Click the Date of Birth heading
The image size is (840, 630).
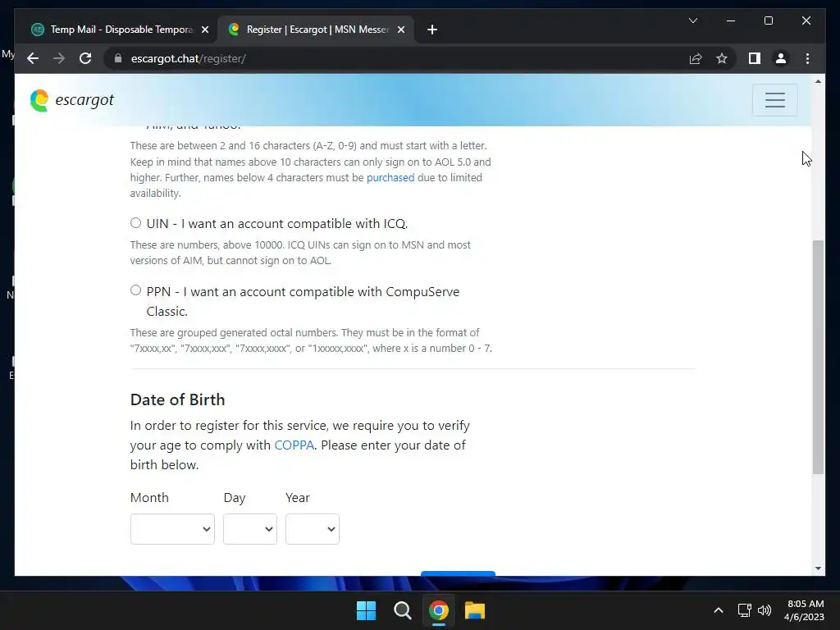(177, 399)
